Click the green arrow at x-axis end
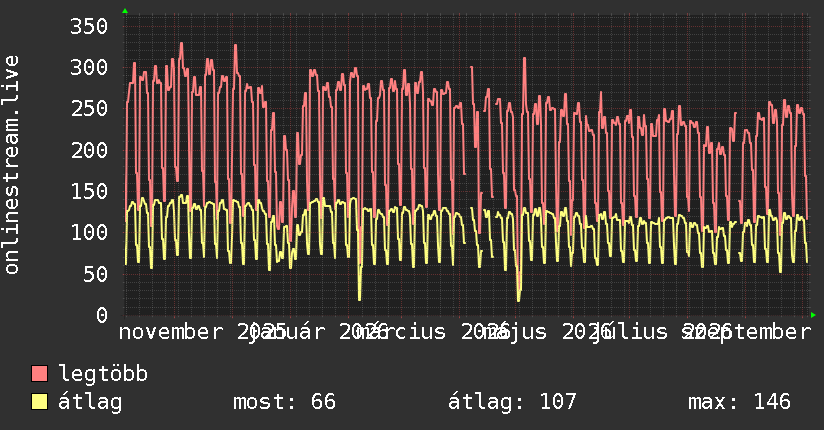824x430 pixels. point(813,315)
